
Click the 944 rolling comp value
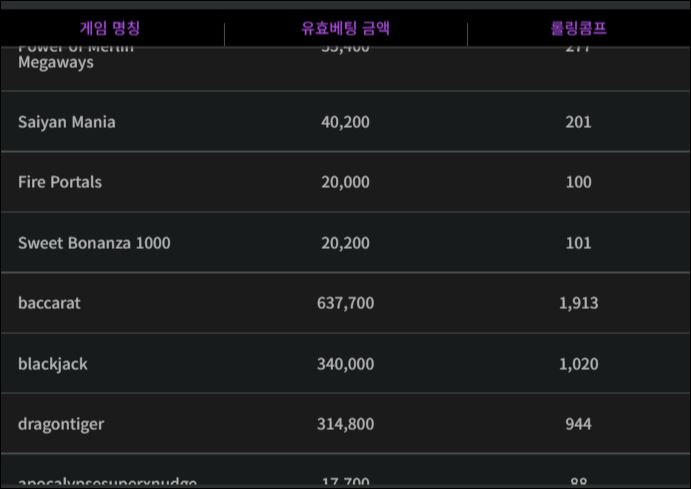[x=579, y=424]
